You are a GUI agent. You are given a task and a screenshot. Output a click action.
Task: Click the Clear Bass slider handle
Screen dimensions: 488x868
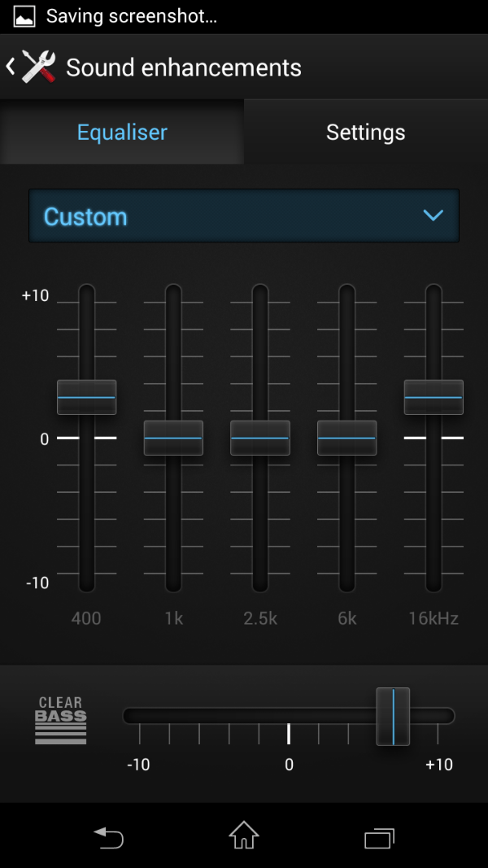click(393, 716)
